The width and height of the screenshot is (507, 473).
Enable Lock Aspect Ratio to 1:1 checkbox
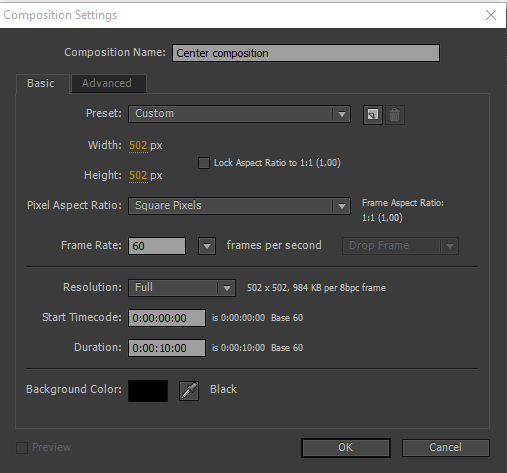204,163
